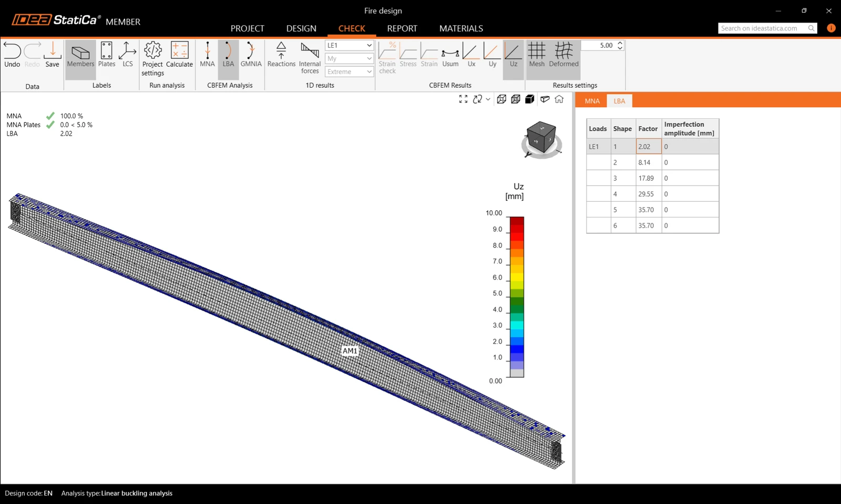Open the DESIGN tab

301,28
